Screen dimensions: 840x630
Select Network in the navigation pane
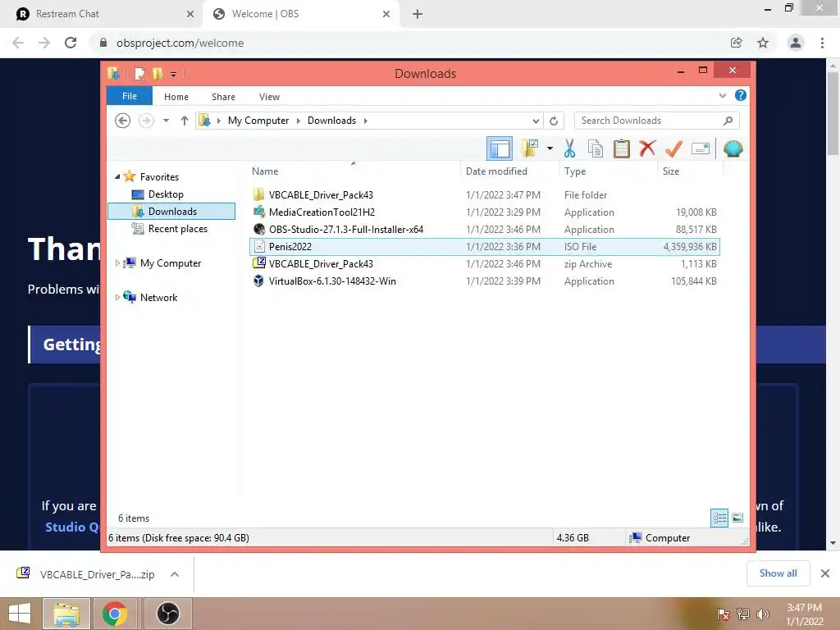coord(158,297)
